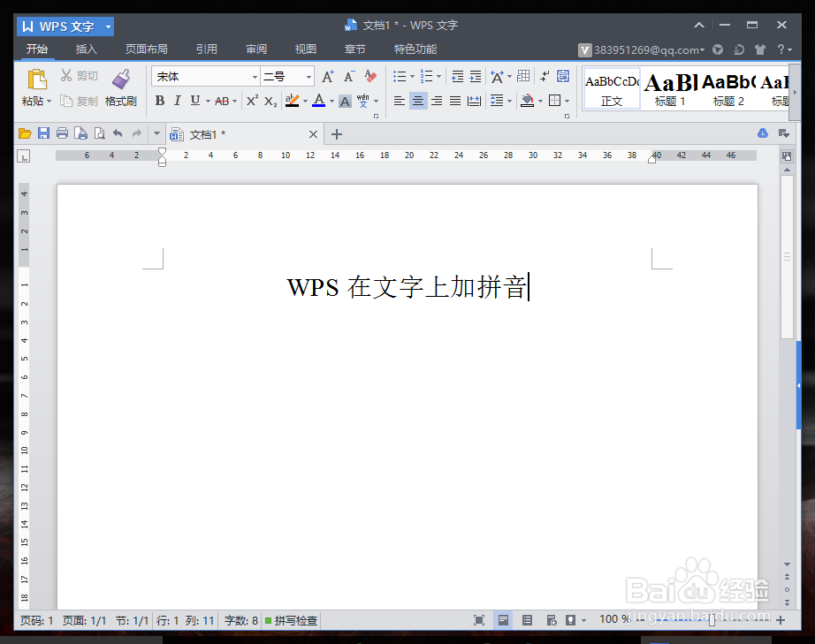Increase font size with A+ icon

tap(328, 77)
